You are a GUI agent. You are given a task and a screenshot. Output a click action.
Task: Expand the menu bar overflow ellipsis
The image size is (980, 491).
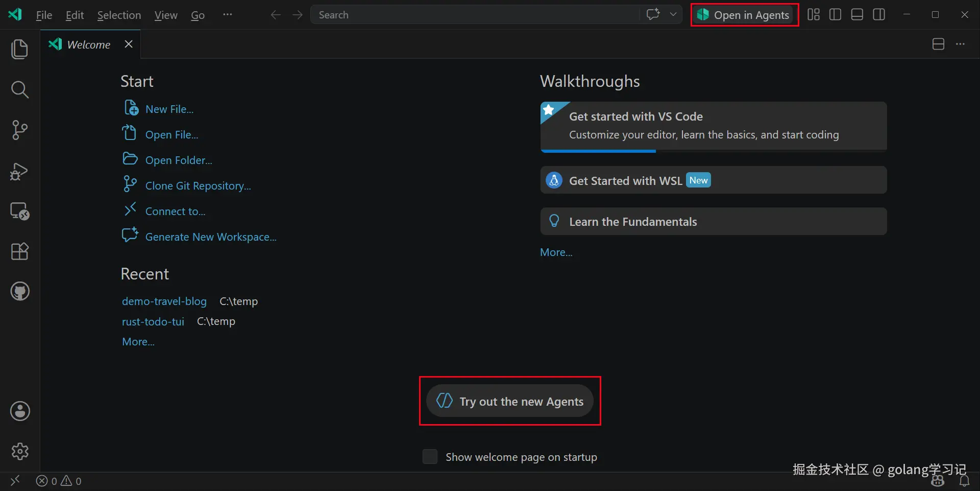point(228,14)
